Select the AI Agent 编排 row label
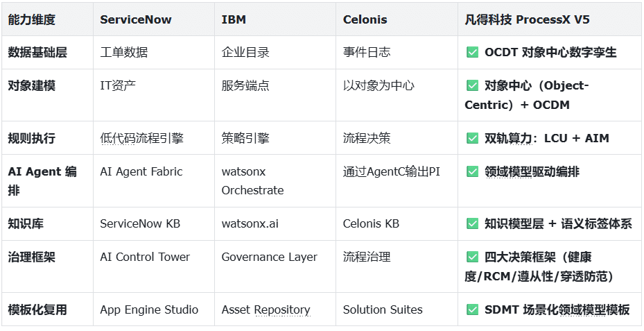 (42, 181)
